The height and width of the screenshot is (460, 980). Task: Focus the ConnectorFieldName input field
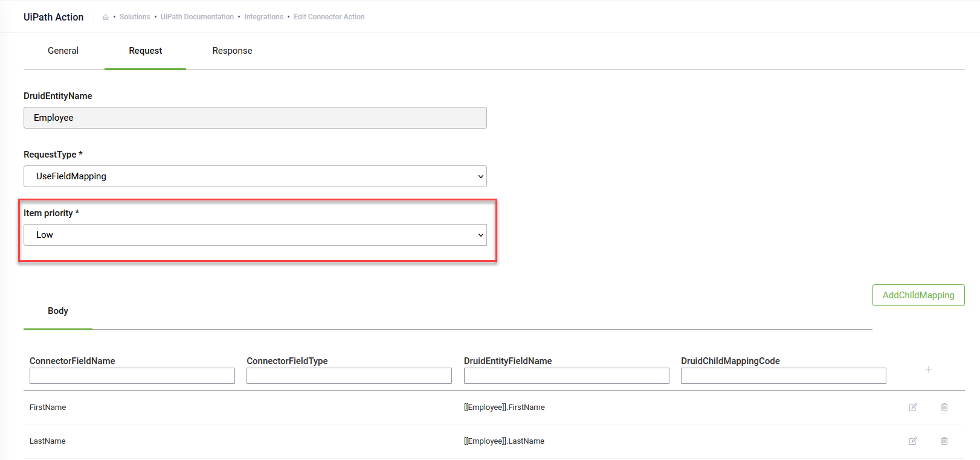pos(132,376)
